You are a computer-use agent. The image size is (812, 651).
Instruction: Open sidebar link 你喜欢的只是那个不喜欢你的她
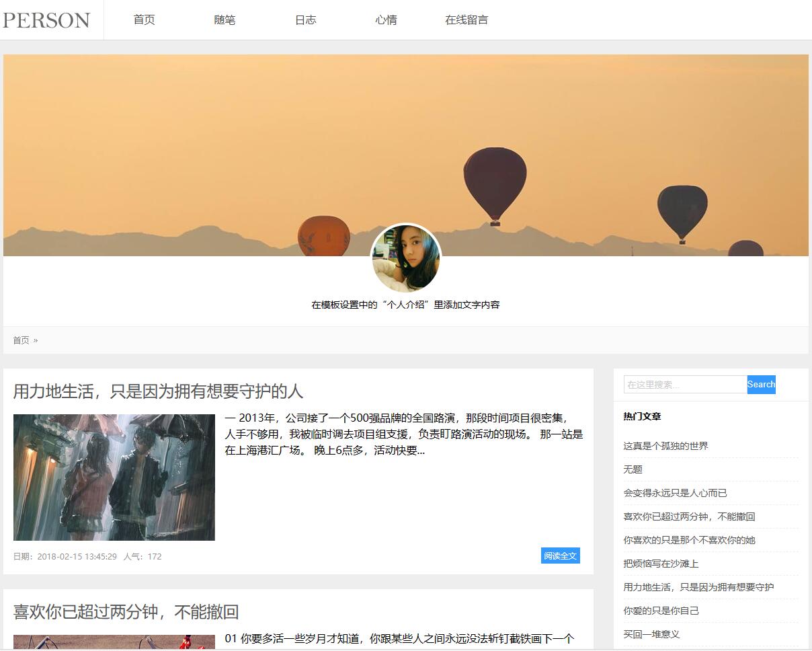coord(689,540)
